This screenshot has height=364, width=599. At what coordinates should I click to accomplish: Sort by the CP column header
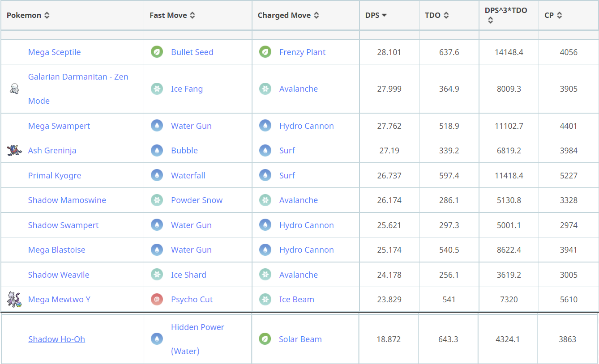pos(553,15)
